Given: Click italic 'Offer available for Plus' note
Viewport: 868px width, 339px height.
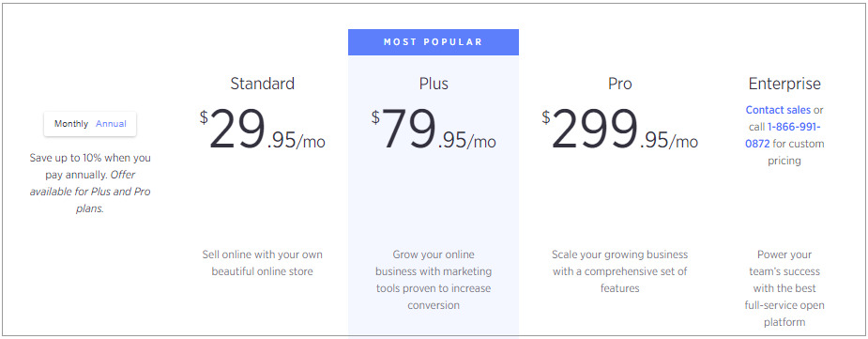Looking at the screenshot, I should pos(90,192).
